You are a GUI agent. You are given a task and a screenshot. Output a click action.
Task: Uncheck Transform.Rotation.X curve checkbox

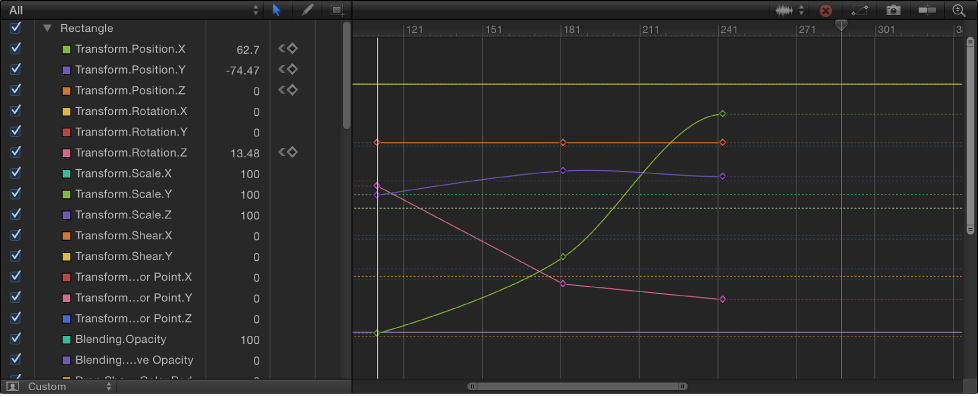pyautogui.click(x=16, y=110)
